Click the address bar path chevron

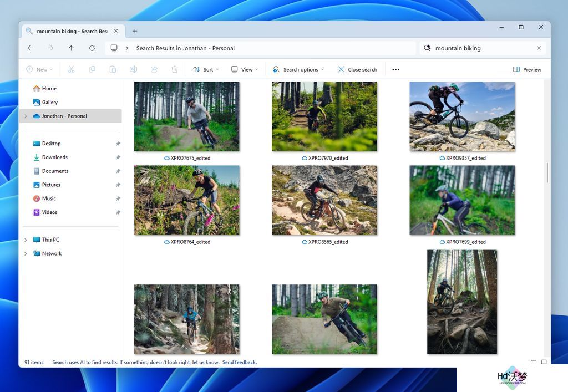point(127,48)
